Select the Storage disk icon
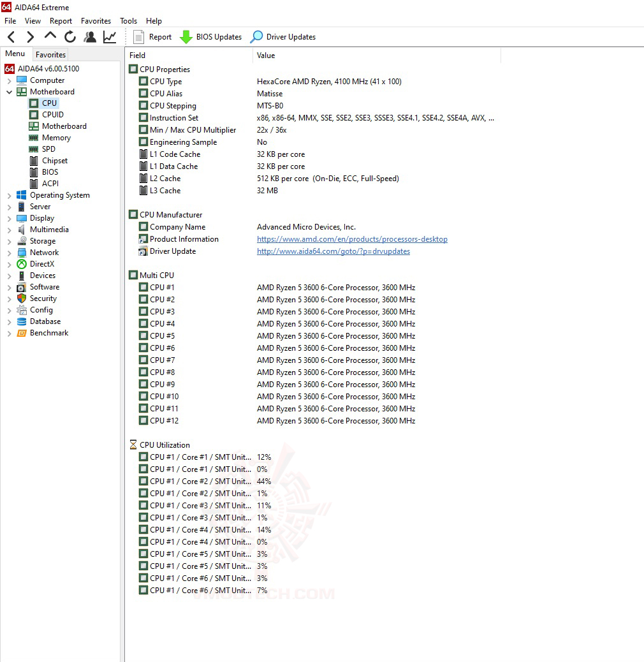This screenshot has height=662, width=644. coord(22,241)
